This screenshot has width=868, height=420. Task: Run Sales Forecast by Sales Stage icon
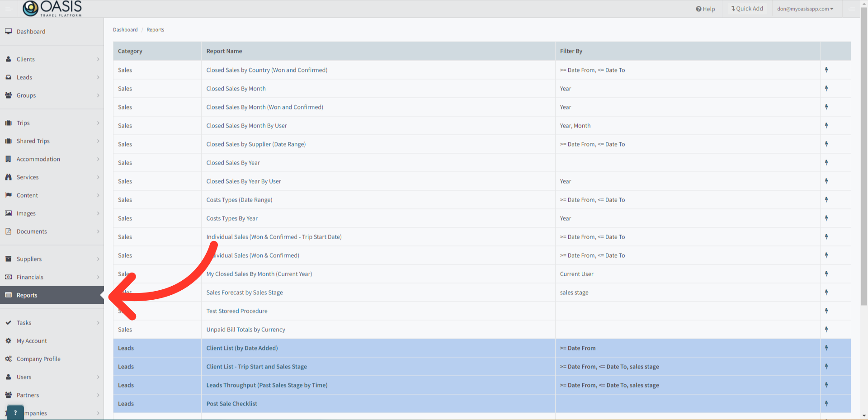(x=826, y=293)
